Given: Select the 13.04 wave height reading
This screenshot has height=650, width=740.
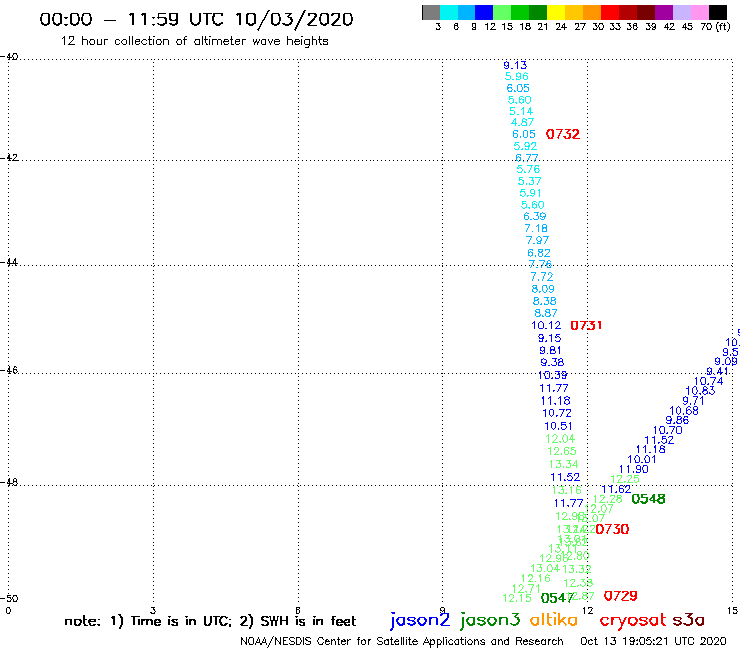Looking at the screenshot, I should [x=545, y=568].
